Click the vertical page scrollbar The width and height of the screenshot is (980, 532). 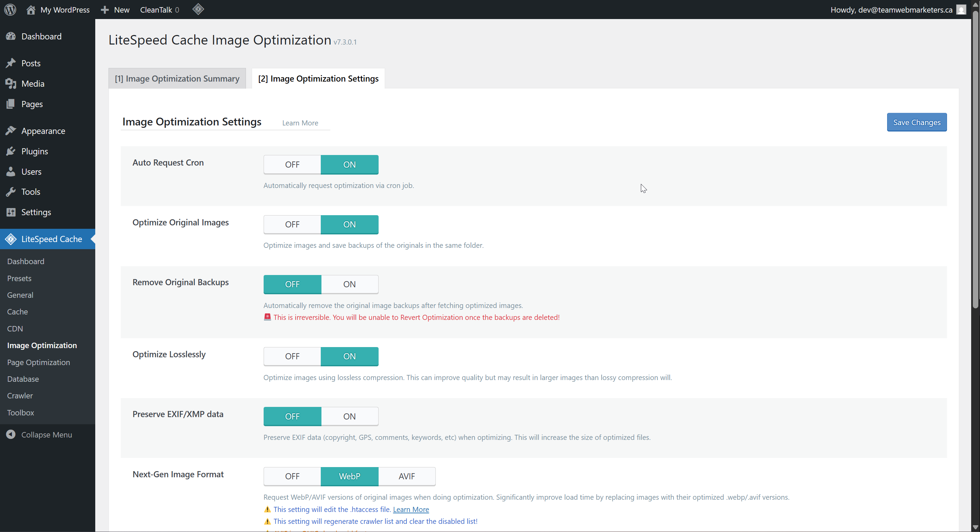tap(975, 160)
